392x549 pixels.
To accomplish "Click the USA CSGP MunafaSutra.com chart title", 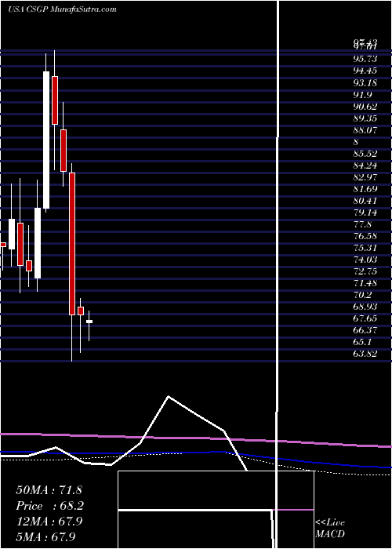I will [x=62, y=9].
